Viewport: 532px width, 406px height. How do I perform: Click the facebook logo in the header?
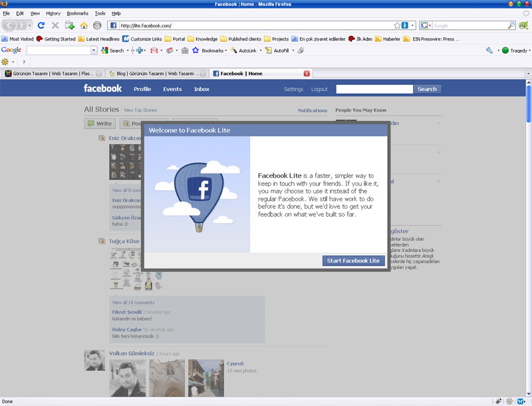pos(102,88)
